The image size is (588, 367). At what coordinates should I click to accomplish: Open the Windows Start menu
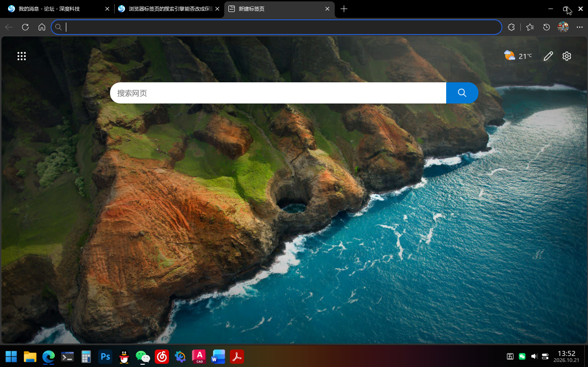point(11,356)
